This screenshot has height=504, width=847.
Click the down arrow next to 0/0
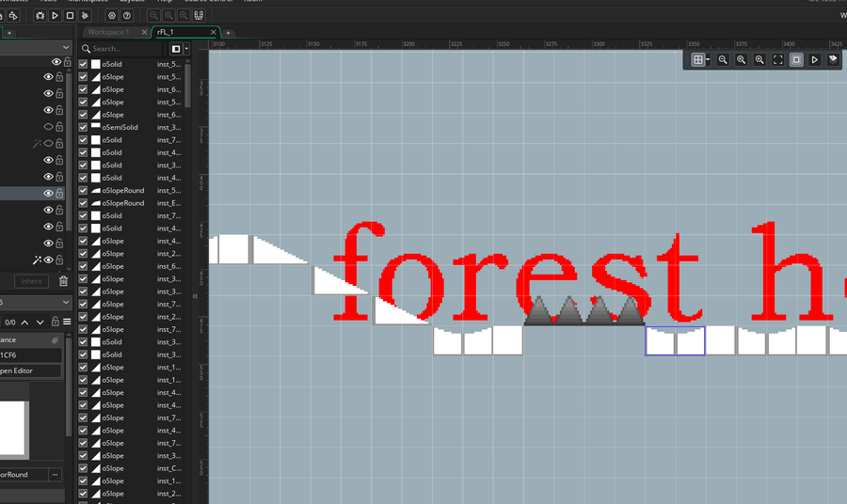(40, 323)
